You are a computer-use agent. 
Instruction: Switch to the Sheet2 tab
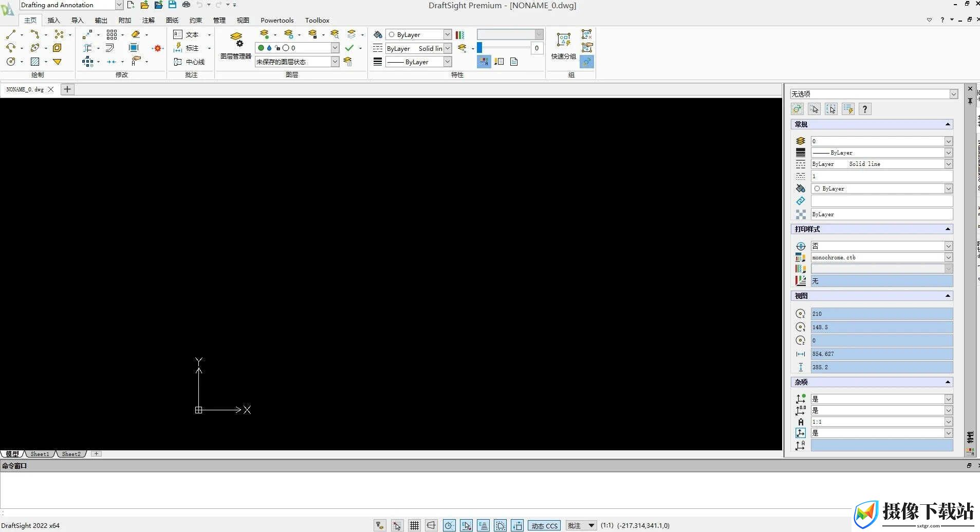[x=71, y=454]
